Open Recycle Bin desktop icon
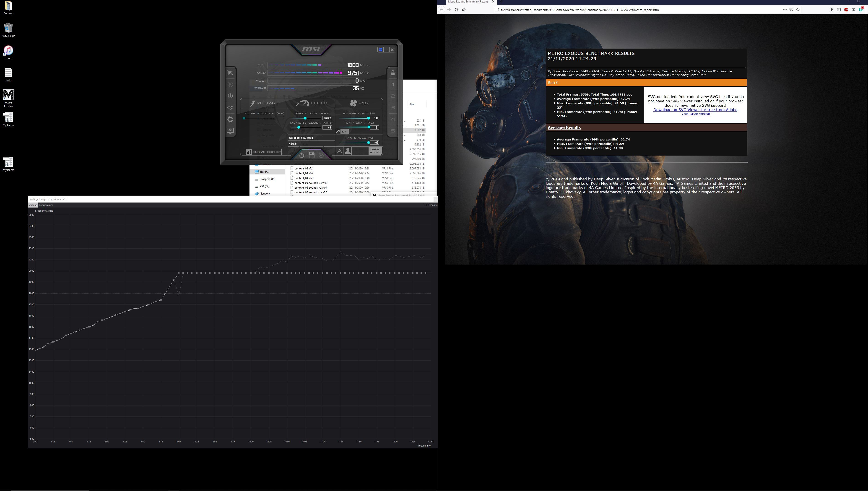Viewport: 868px width, 491px height. 8,30
